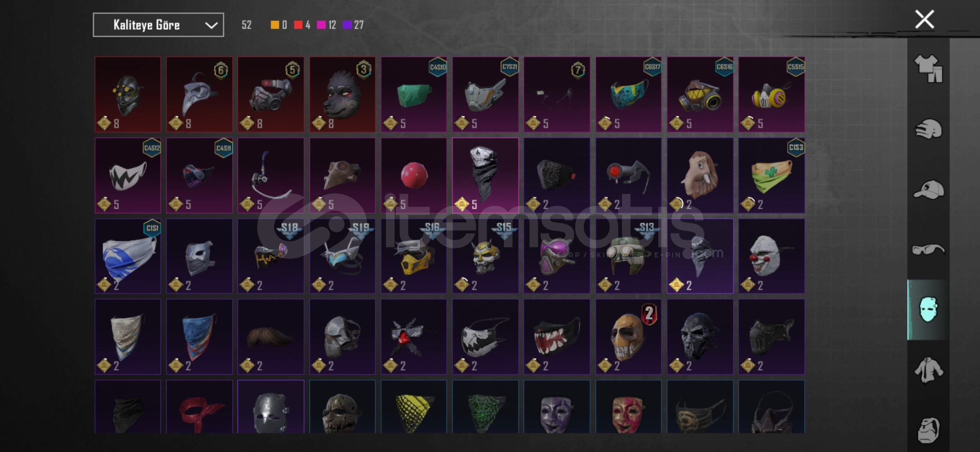Viewport: 980px width, 452px height.
Task: Expand the Kaliteye Göre sort dropdown
Action: pos(158,25)
